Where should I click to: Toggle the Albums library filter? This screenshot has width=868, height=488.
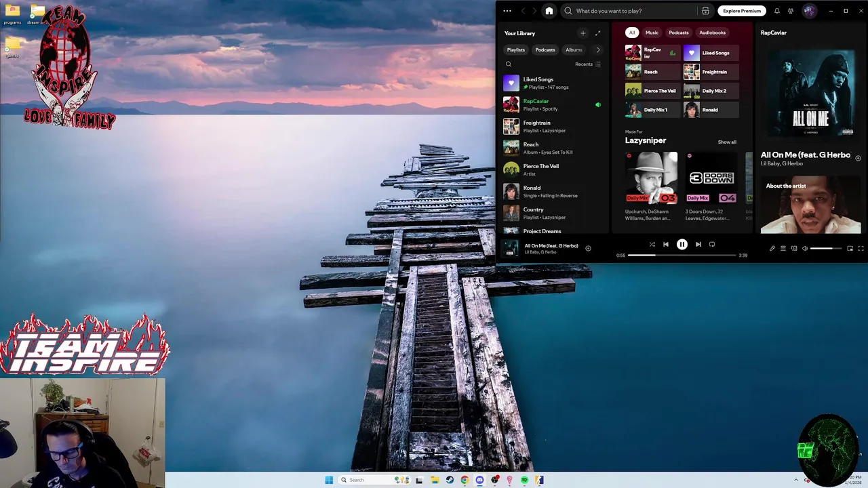click(574, 49)
